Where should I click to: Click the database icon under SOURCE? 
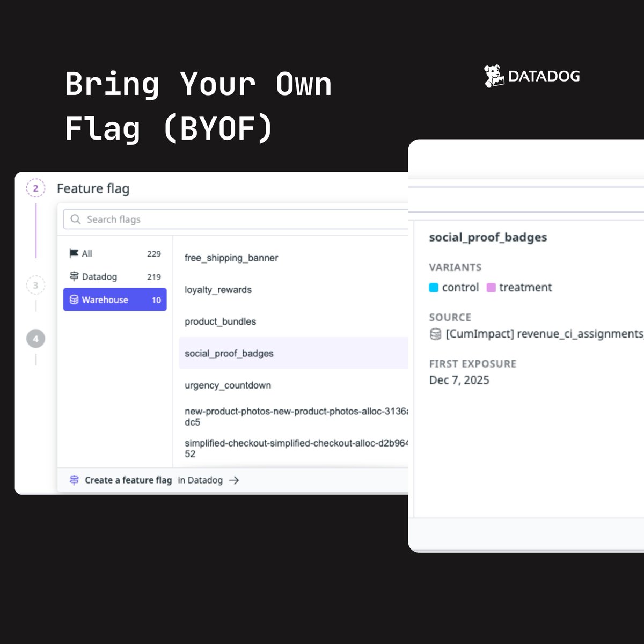[435, 334]
